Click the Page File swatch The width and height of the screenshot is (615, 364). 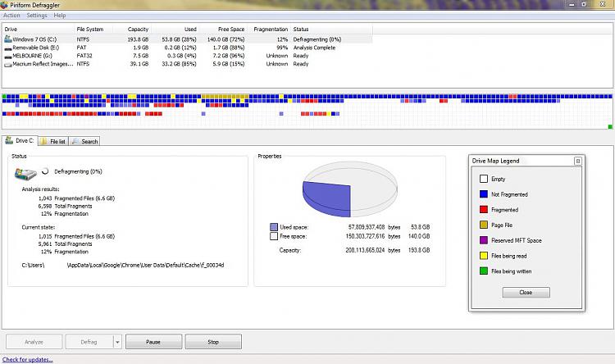[x=484, y=225]
